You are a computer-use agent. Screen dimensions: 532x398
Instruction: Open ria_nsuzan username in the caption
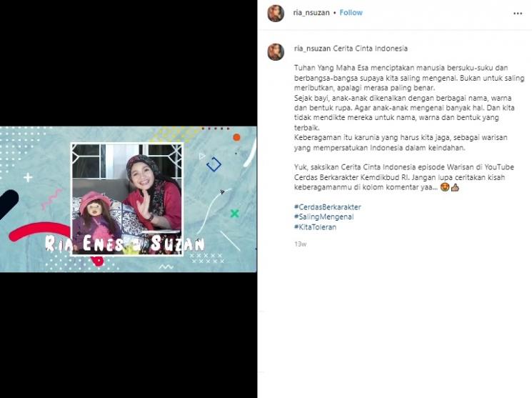point(312,49)
